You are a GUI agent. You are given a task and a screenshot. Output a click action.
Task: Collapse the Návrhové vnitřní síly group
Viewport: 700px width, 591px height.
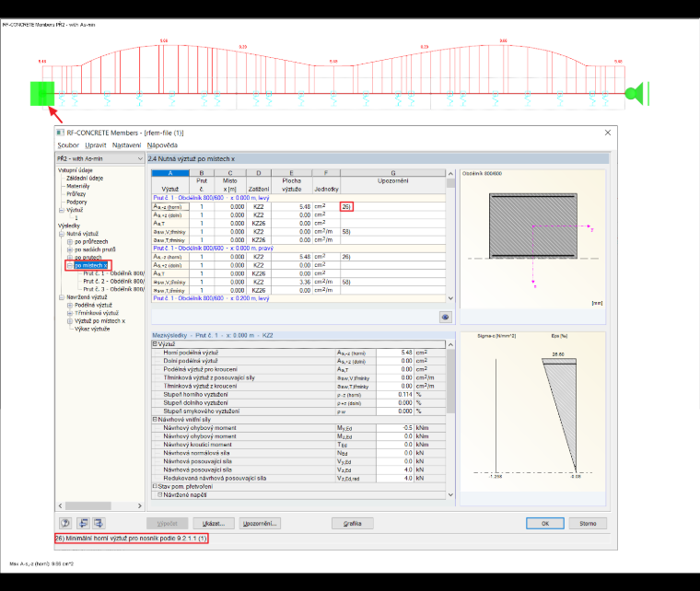(x=155, y=419)
